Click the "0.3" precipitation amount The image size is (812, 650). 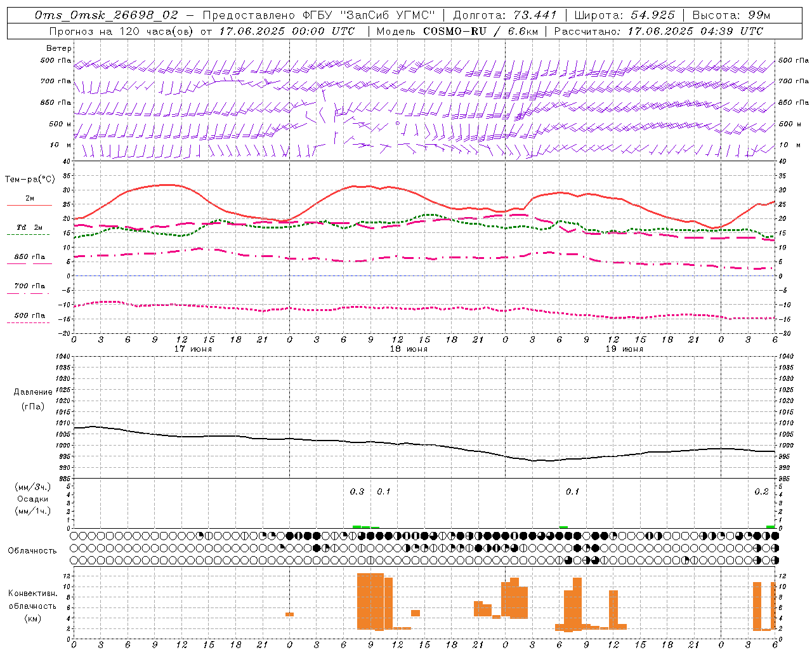[x=357, y=492]
